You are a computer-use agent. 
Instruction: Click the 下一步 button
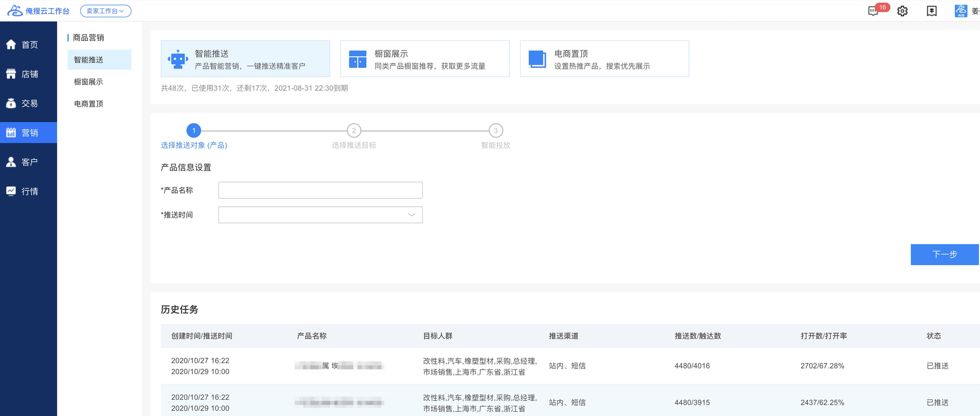[944, 254]
